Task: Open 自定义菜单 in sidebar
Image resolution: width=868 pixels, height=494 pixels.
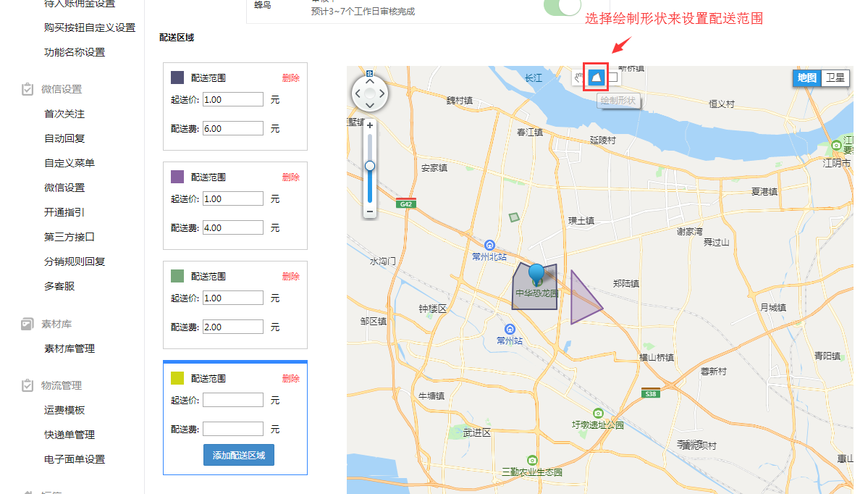Action: click(x=69, y=163)
